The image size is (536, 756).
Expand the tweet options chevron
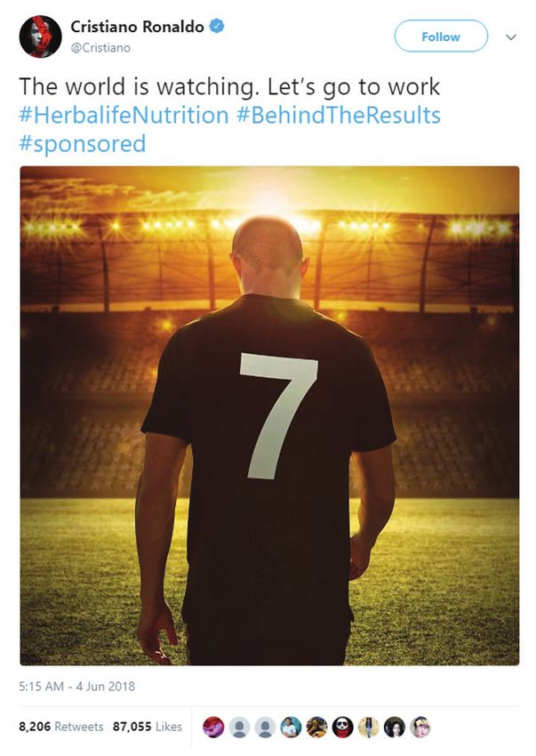511,36
